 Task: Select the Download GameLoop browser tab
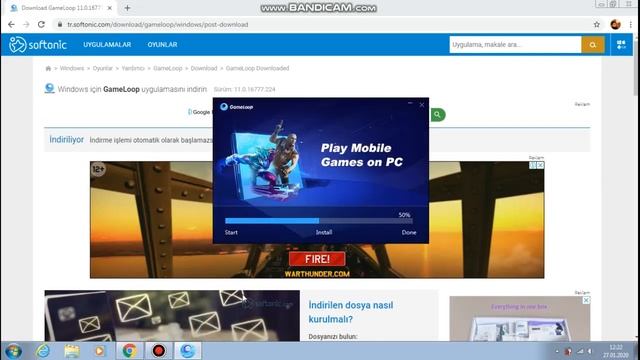coord(61,8)
